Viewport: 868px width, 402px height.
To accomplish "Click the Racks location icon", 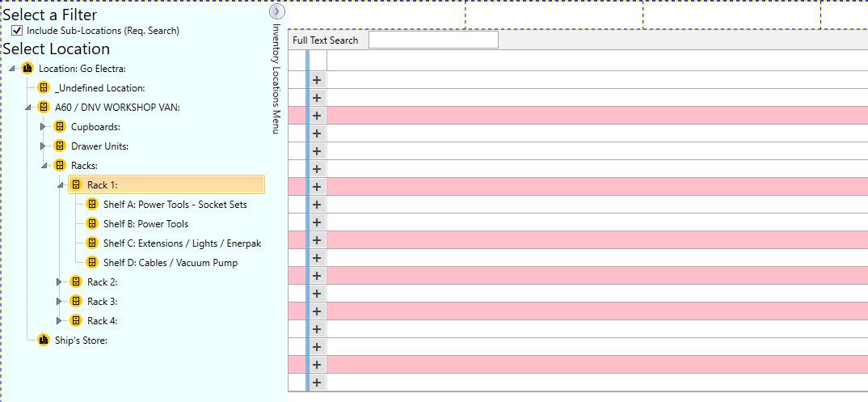I will click(x=60, y=166).
